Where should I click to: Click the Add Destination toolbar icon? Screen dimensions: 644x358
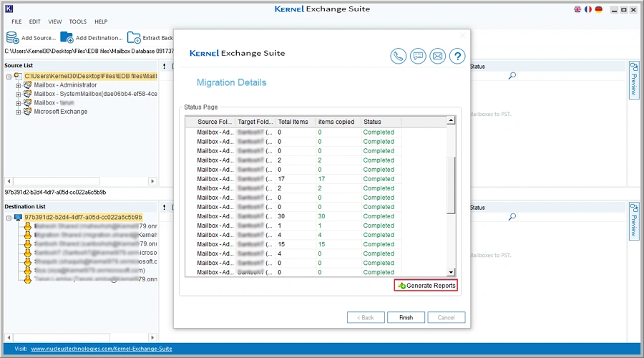pos(67,37)
